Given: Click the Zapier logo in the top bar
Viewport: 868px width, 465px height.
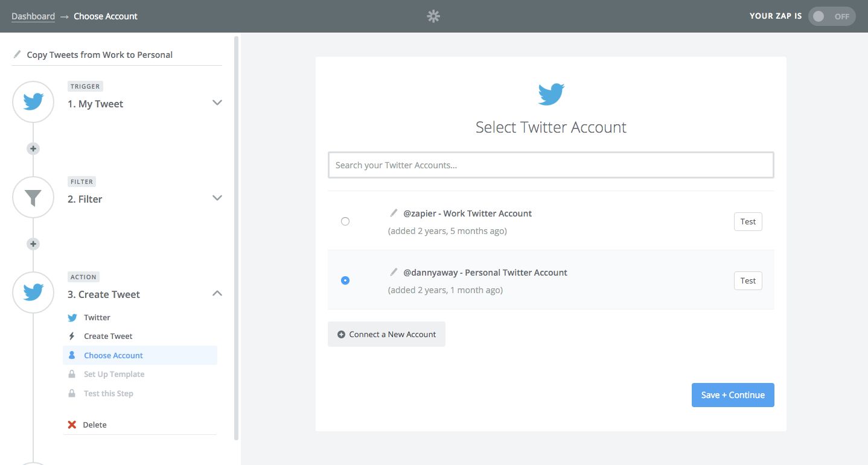Looking at the screenshot, I should pos(433,16).
